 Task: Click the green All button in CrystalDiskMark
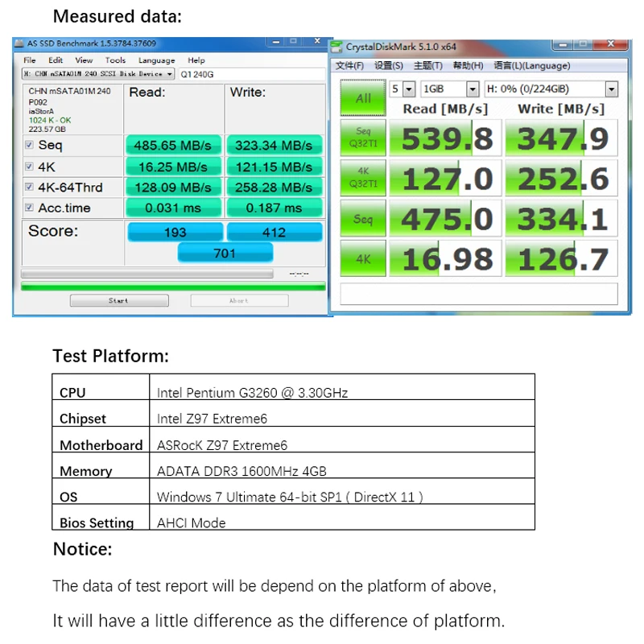[x=363, y=97]
